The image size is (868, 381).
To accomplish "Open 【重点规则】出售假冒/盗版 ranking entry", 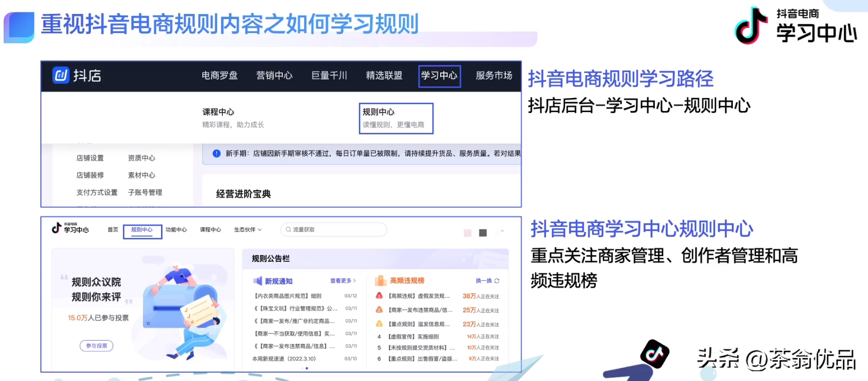I will [422, 359].
